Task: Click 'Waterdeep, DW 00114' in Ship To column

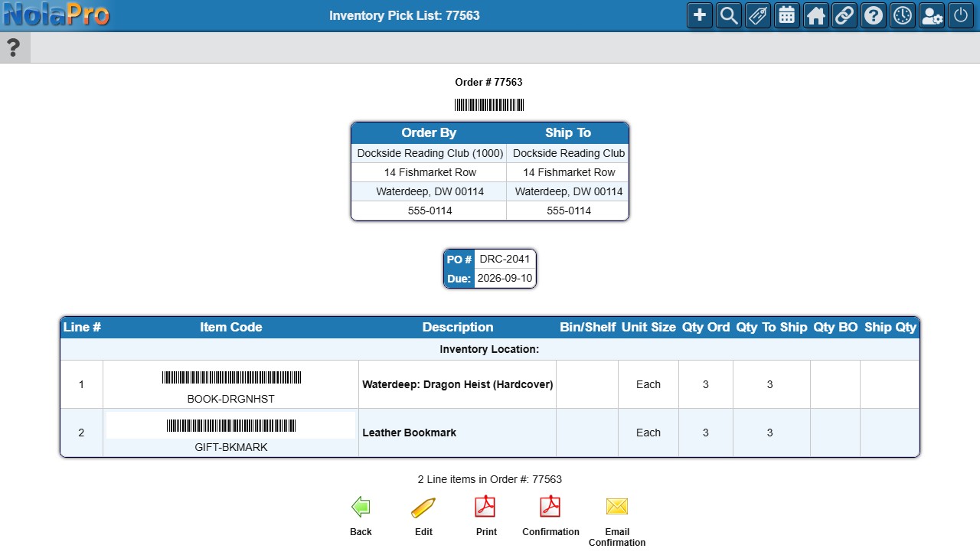Action: click(x=569, y=191)
